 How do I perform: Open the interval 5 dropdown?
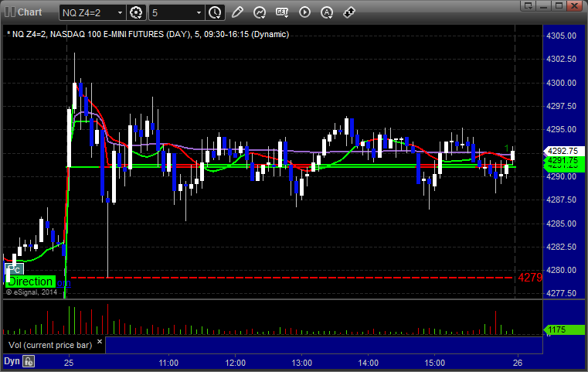199,12
